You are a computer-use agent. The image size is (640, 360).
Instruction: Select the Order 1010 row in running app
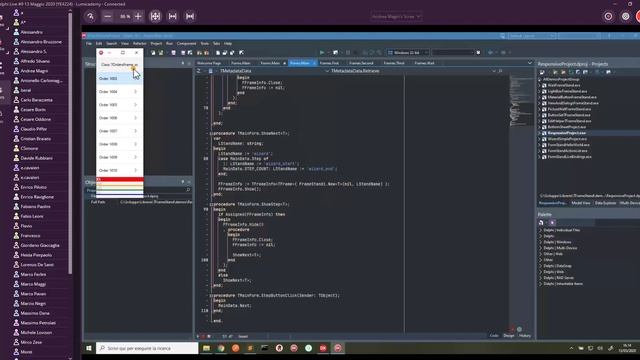click(x=120, y=170)
